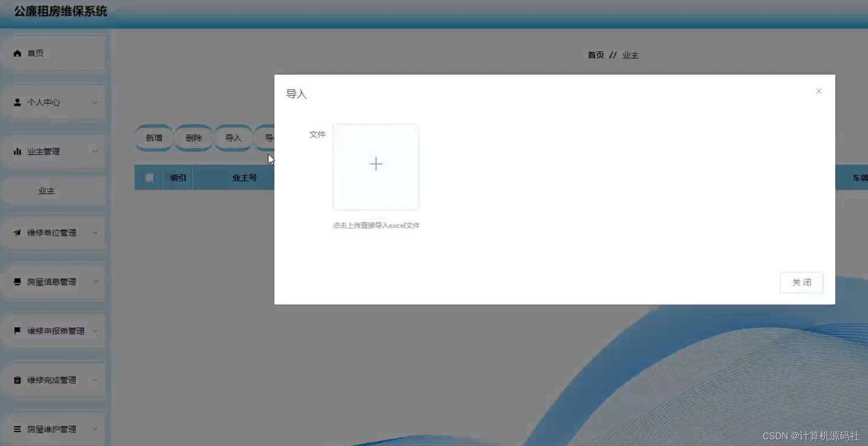Viewport: 868px width, 446px height.
Task: Click the paper plane icon for 维修单位管理
Action: (x=17, y=233)
